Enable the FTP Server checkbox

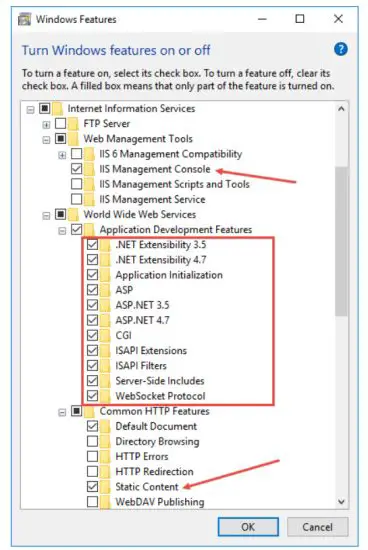(61, 123)
